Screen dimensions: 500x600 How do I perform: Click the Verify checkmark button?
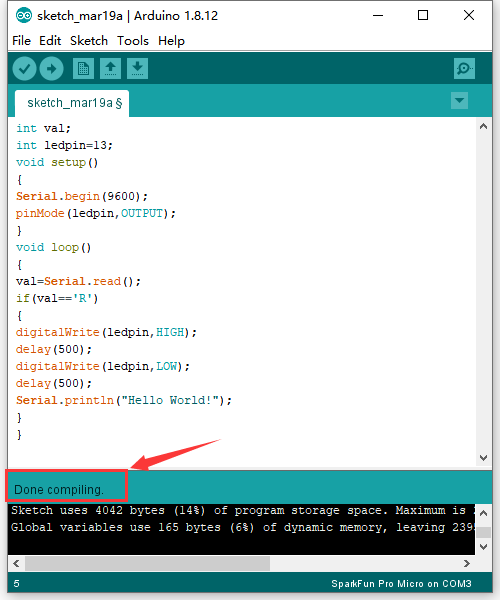tap(24, 69)
